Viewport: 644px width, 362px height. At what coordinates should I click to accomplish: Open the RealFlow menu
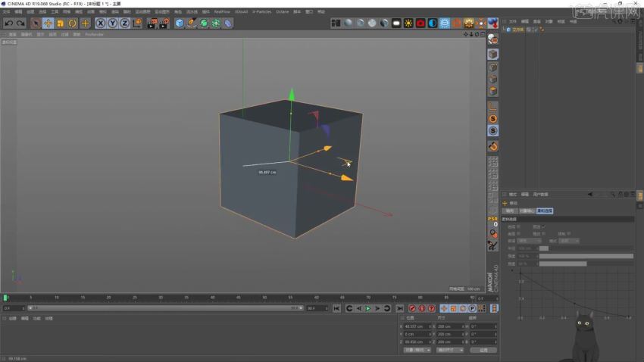point(222,12)
